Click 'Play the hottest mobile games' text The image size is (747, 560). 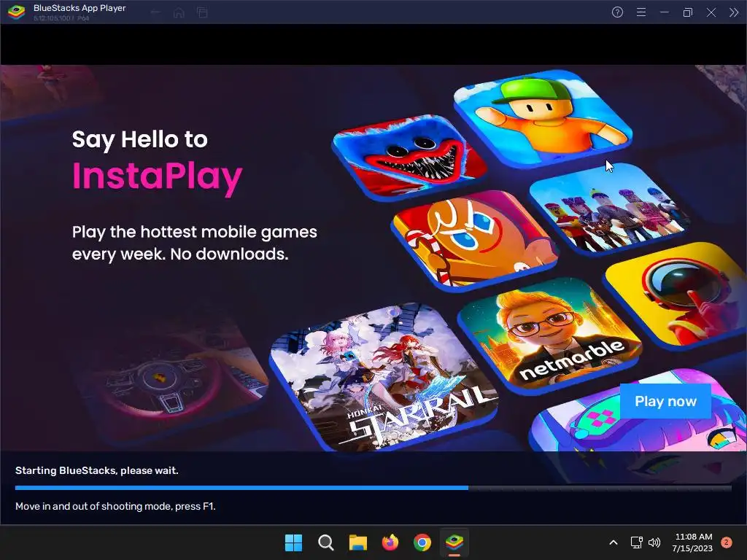(194, 233)
